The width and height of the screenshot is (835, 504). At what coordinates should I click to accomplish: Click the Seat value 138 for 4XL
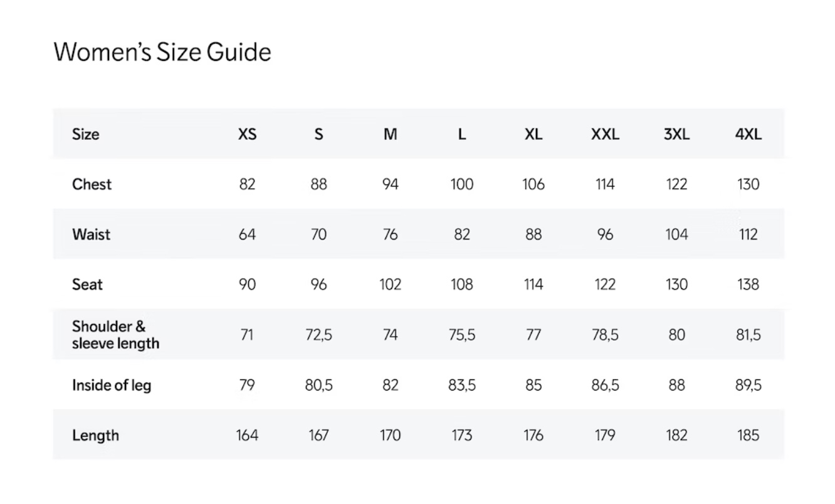tap(748, 285)
